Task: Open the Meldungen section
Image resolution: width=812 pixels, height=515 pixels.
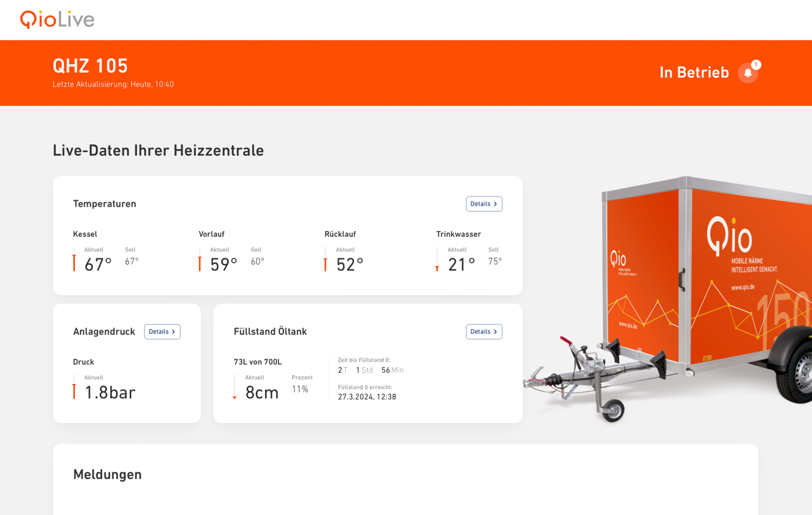Action: coord(107,474)
